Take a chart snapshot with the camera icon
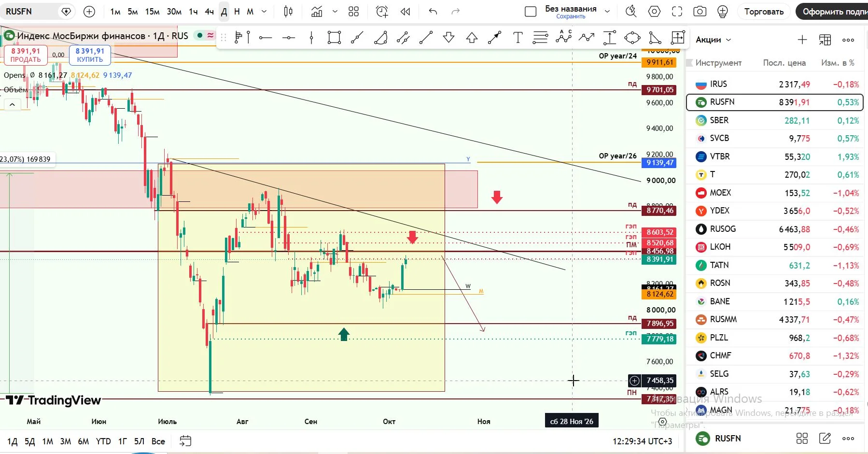Viewport: 868px width, 454px height. click(x=700, y=12)
